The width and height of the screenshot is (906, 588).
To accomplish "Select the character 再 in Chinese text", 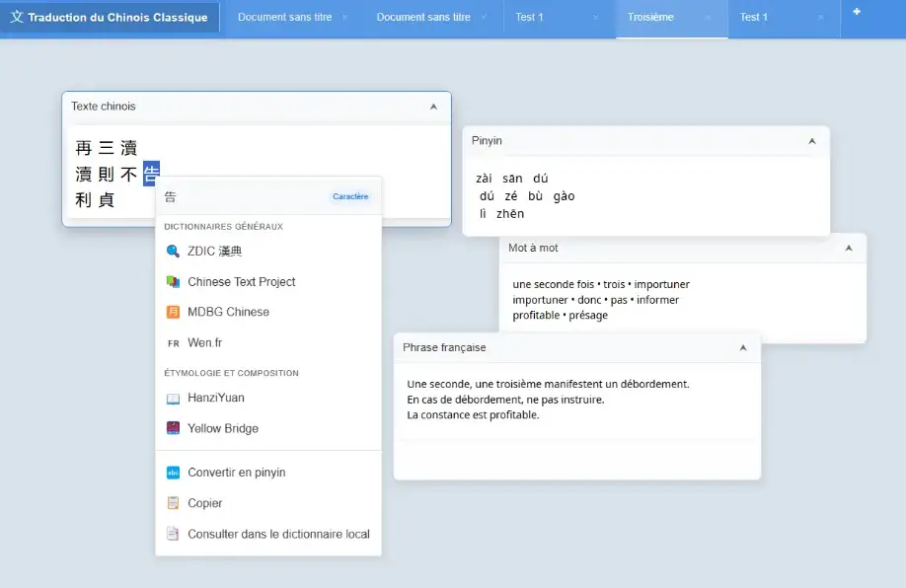I will pyautogui.click(x=84, y=149).
